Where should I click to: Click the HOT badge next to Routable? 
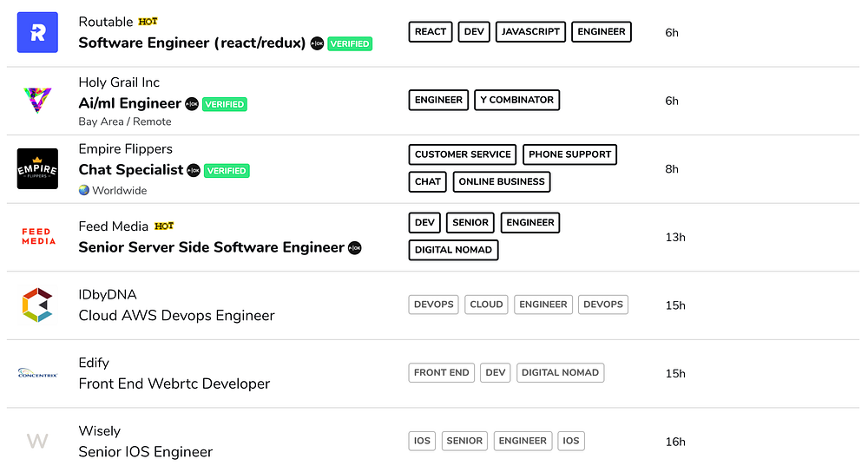[x=148, y=22]
